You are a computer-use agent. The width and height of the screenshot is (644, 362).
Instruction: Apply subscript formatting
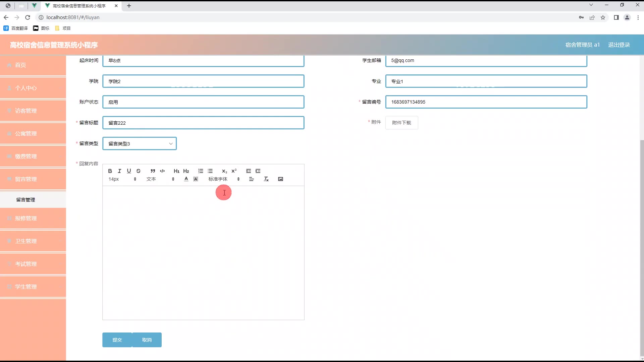tap(224, 171)
